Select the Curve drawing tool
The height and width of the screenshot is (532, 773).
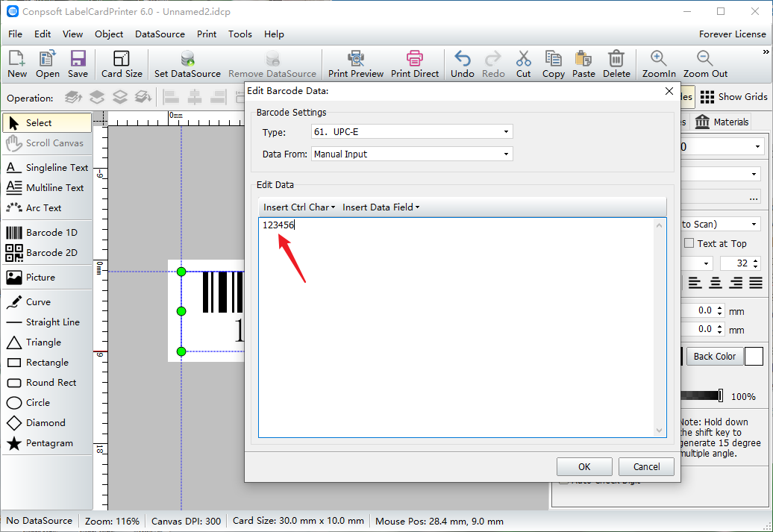[x=47, y=301]
